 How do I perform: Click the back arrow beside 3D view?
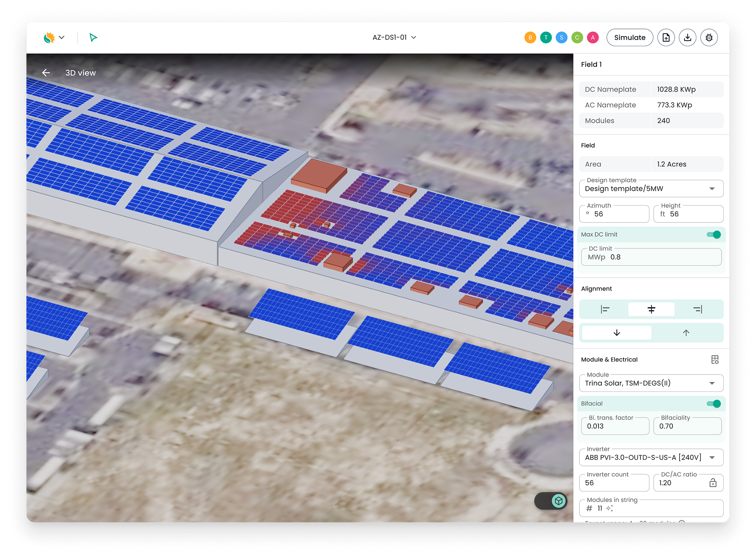click(x=46, y=73)
